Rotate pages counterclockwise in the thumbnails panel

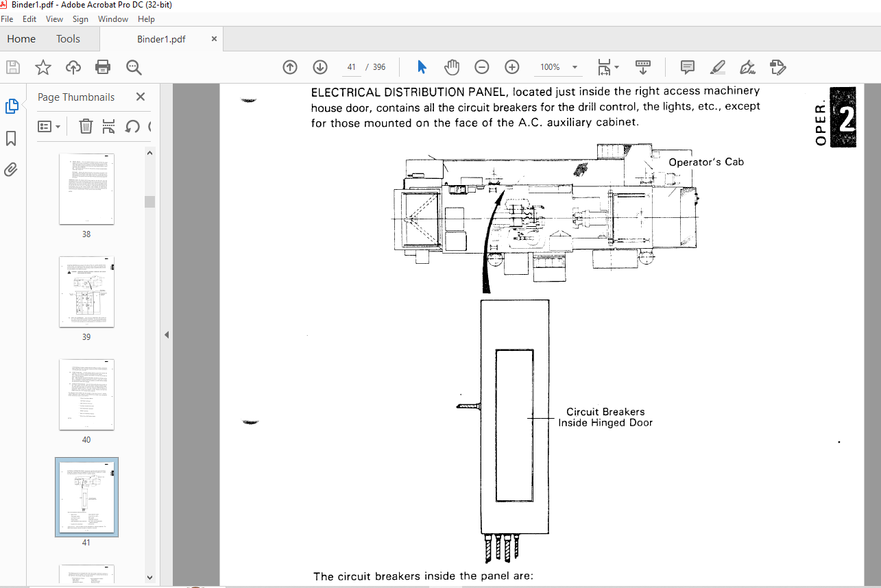click(x=132, y=126)
